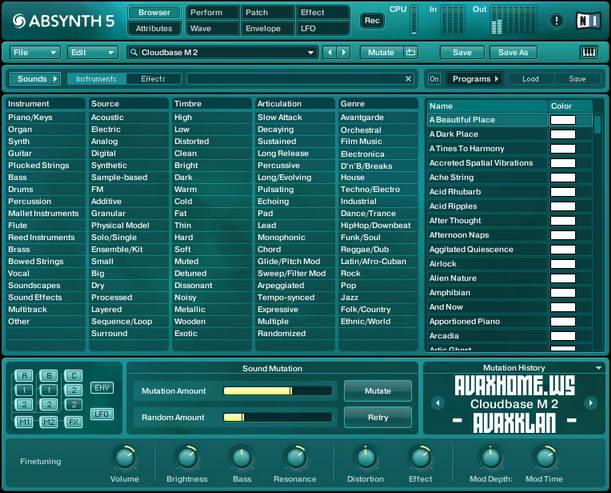Toggle oscillator module C
The width and height of the screenshot is (611, 493).
[74, 376]
